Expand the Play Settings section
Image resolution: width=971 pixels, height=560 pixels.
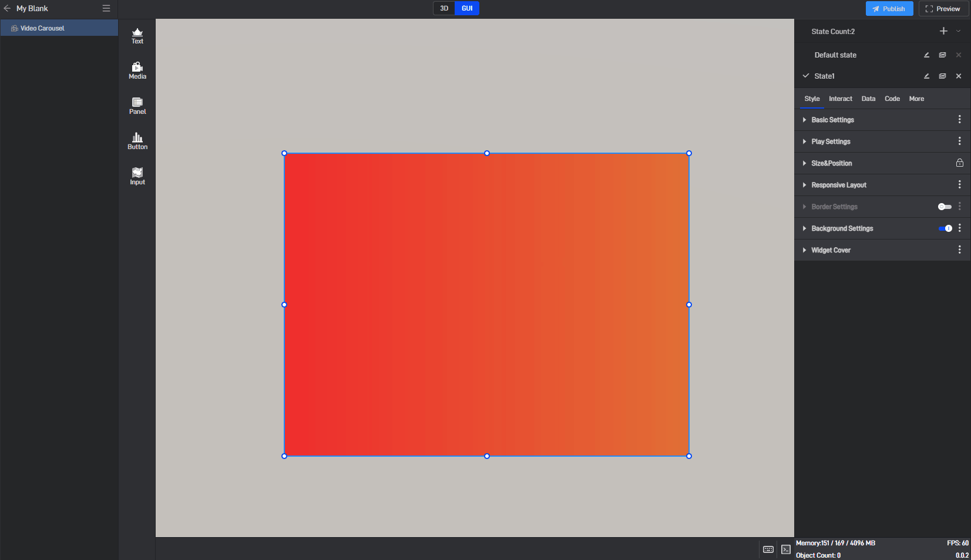831,141
